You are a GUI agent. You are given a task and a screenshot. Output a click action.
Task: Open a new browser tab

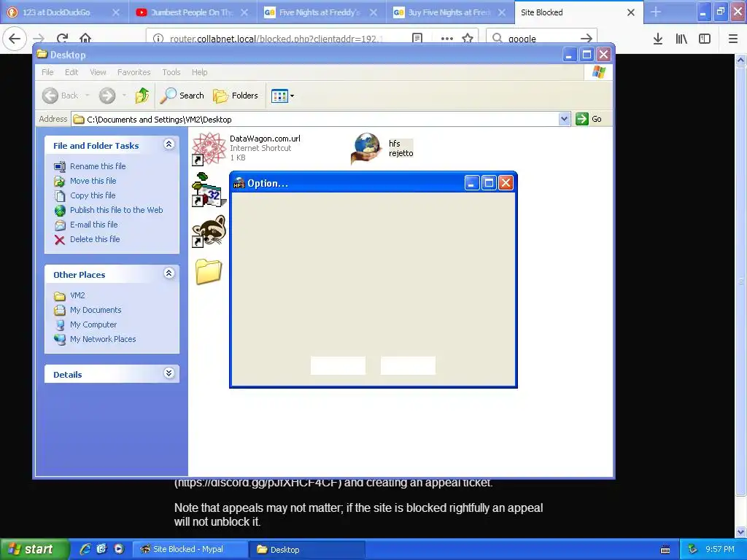(656, 12)
